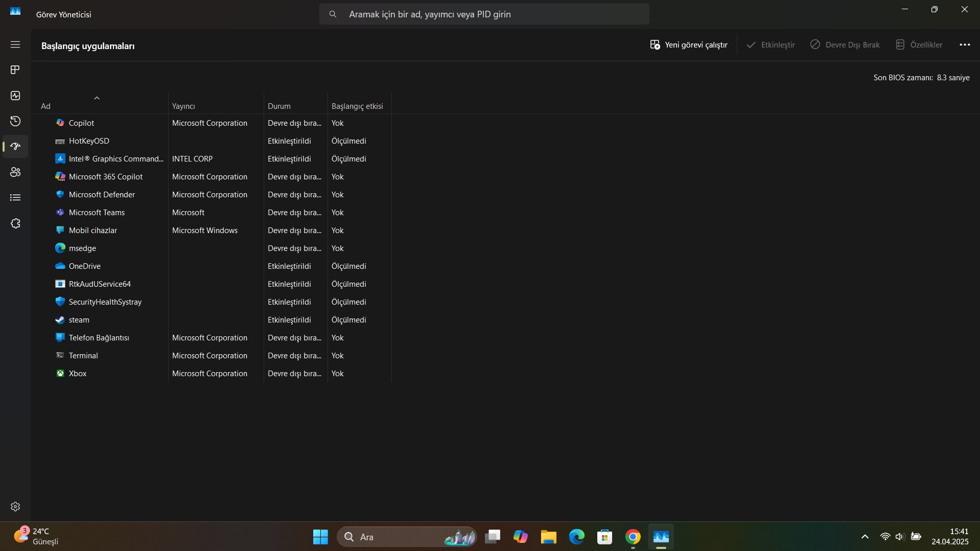The image size is (980, 551).
Task: Open the more options ellipsis menu
Action: pyautogui.click(x=965, y=44)
